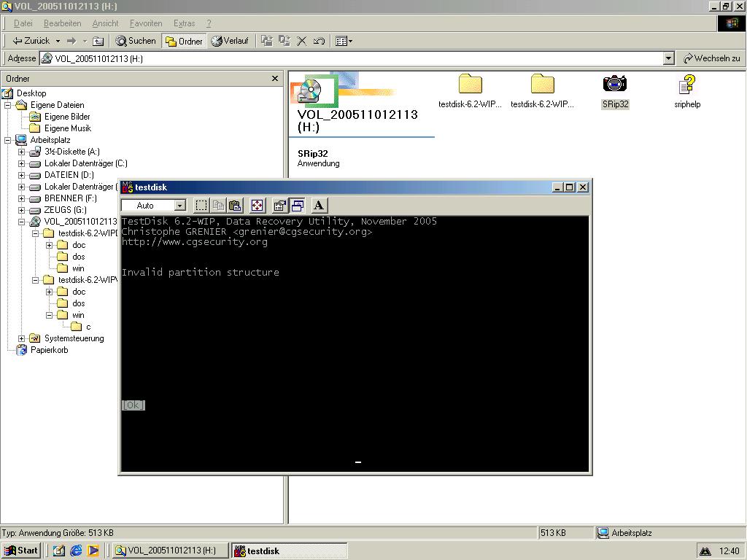
Task: Open the Zurück history dropdown arrow
Action: (x=58, y=41)
